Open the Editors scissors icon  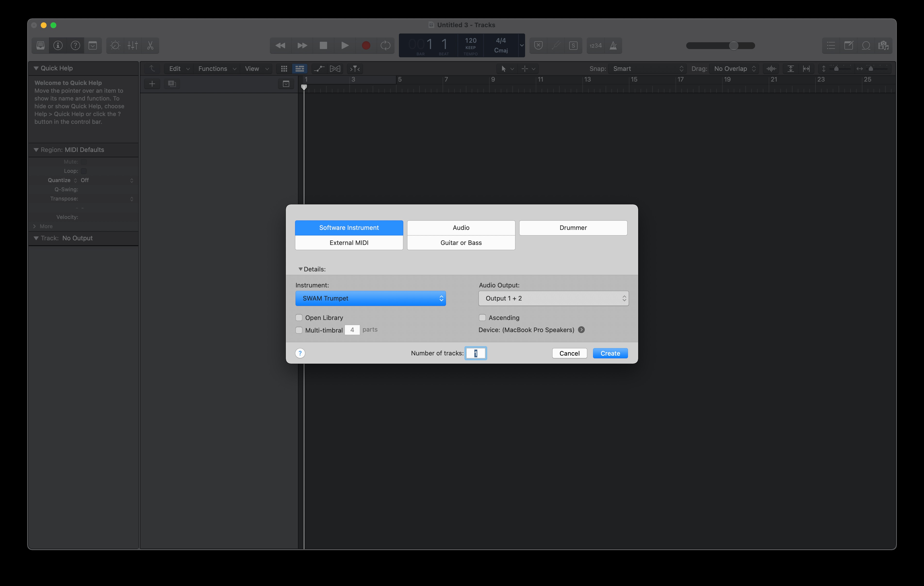[150, 46]
